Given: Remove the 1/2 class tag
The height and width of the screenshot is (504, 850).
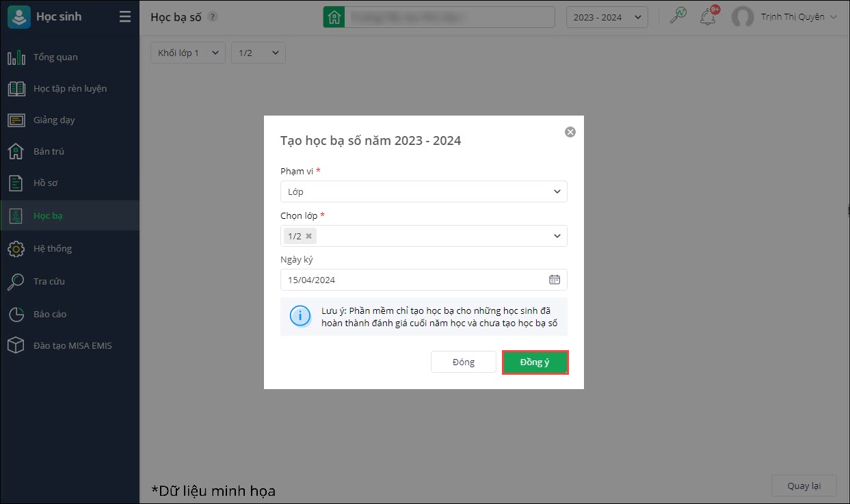Looking at the screenshot, I should click(308, 236).
